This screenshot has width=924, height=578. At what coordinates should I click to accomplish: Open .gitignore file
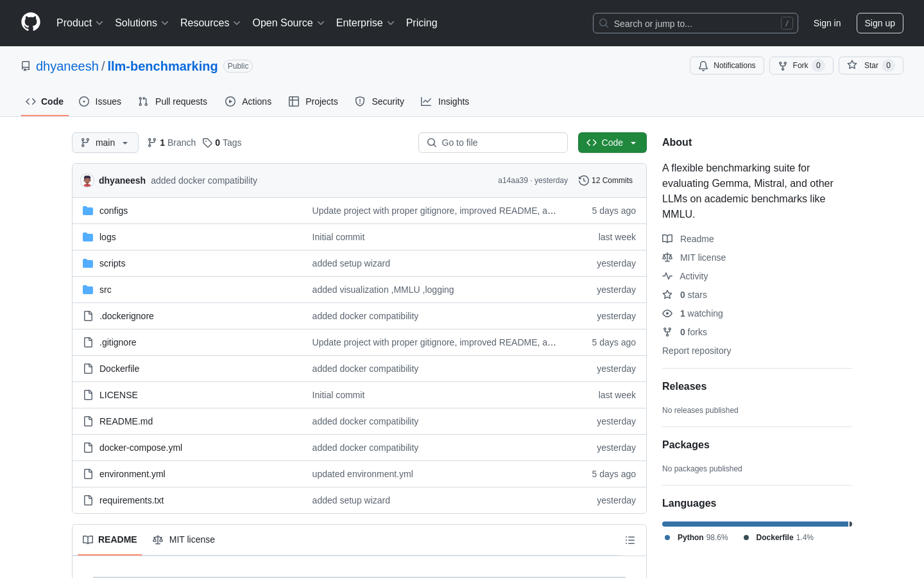tap(117, 342)
